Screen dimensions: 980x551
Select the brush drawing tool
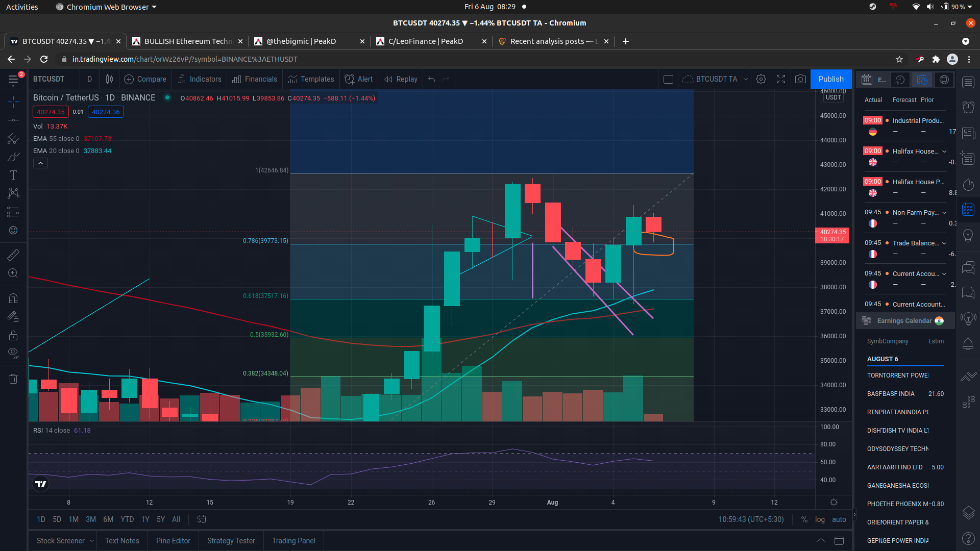click(13, 157)
